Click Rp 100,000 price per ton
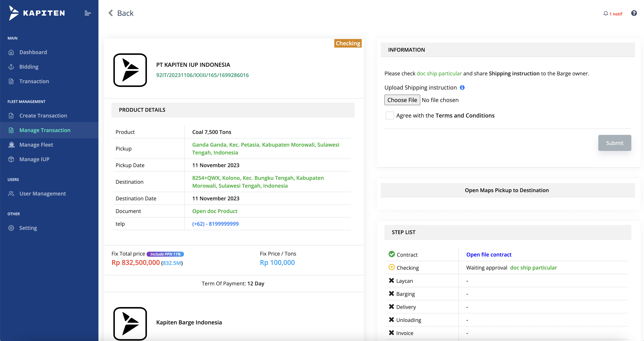 coord(277,263)
